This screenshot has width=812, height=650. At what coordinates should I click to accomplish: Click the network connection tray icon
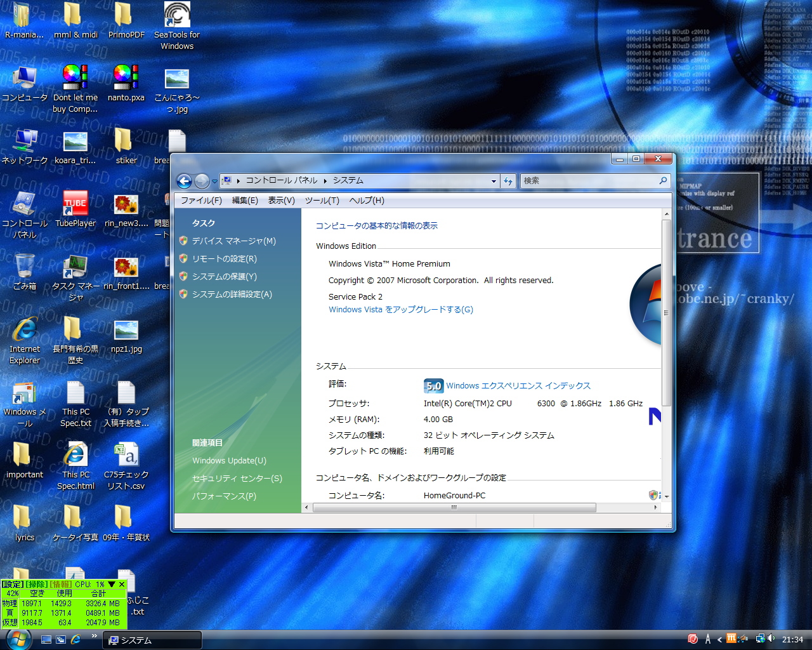[x=760, y=639]
